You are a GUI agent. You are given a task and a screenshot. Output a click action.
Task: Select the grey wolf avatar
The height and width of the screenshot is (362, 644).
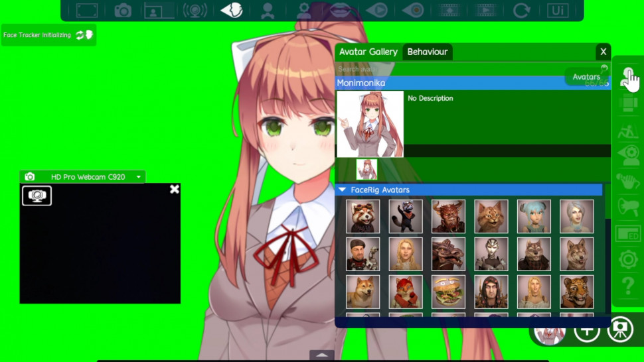[x=576, y=254]
